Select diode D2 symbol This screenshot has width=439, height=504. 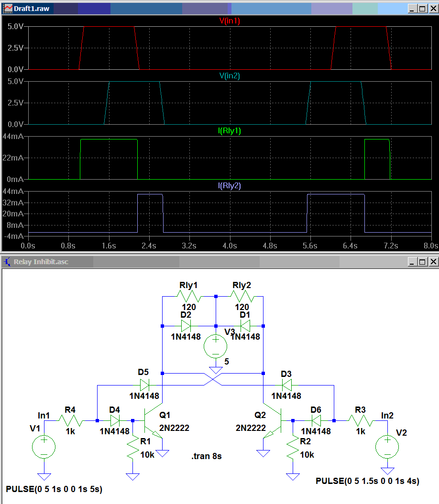point(186,326)
